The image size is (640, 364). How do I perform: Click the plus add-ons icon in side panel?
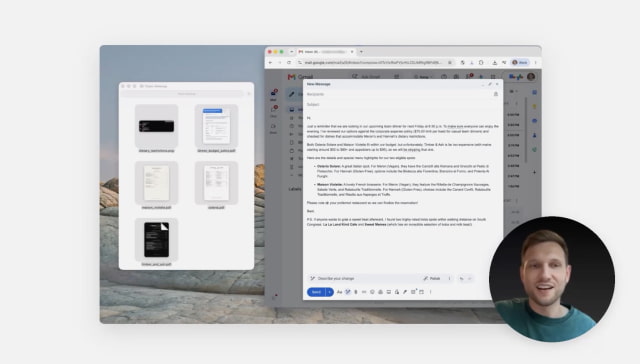pyautogui.click(x=535, y=172)
